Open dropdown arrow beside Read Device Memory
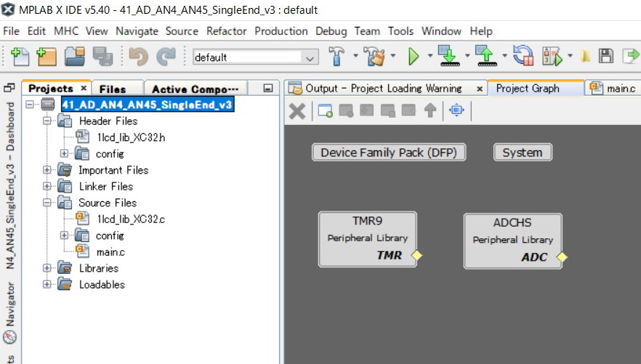 pos(504,56)
